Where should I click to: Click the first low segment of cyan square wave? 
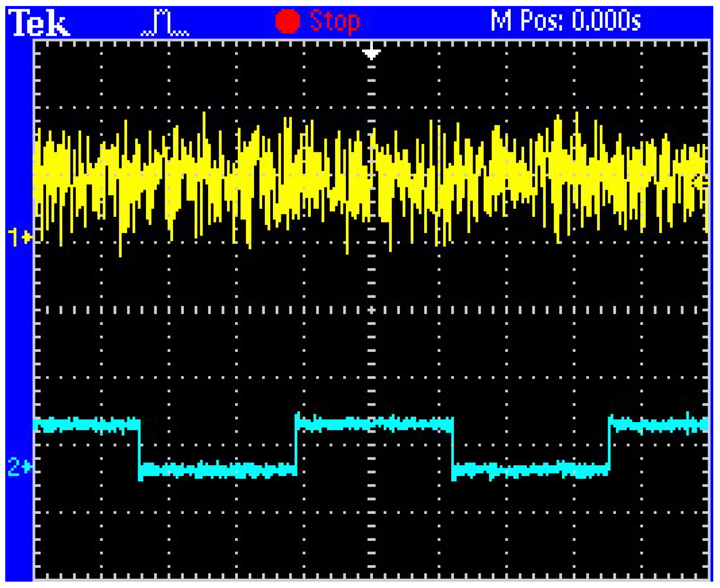218,470
